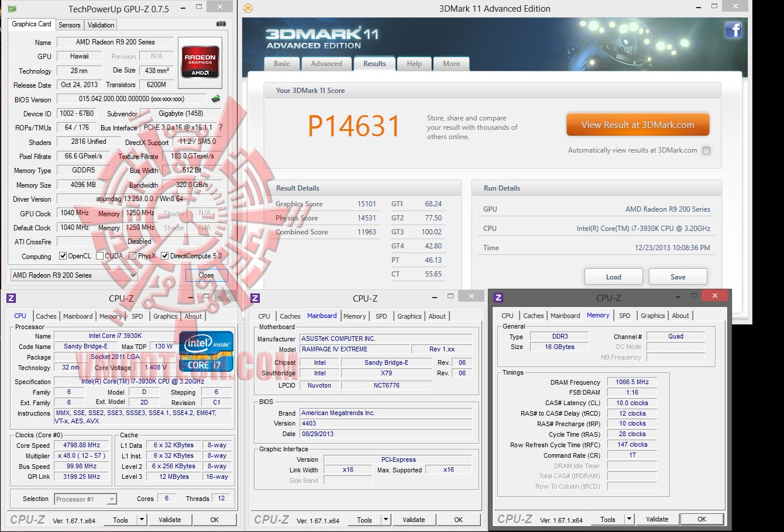Open the About tab in the CPU-Z CPU window

coord(193,316)
